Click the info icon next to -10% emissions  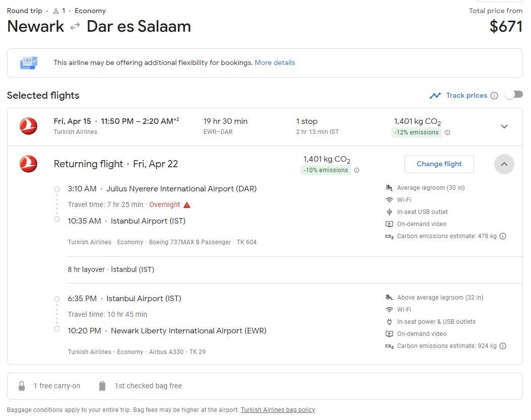tap(357, 171)
